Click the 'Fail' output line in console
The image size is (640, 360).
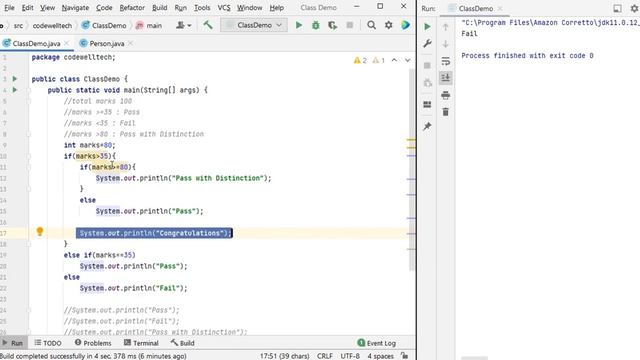(469, 34)
